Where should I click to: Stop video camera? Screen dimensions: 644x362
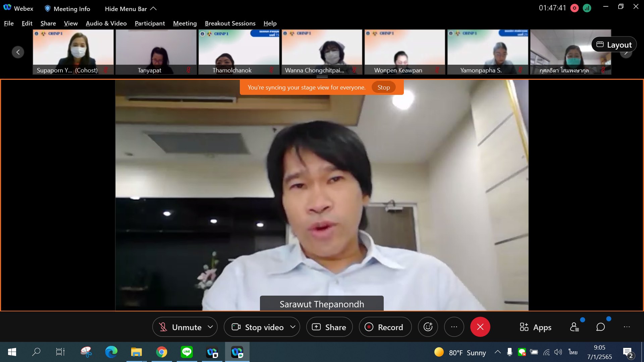[258, 327]
